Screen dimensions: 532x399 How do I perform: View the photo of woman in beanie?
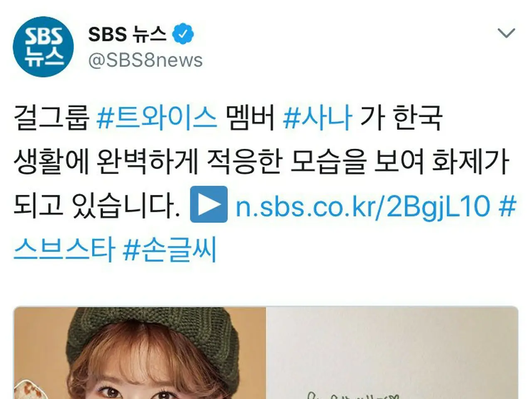click(140, 353)
